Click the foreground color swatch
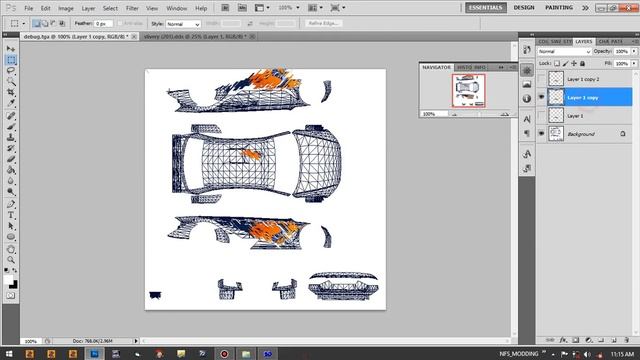640x360 pixels. [8, 280]
